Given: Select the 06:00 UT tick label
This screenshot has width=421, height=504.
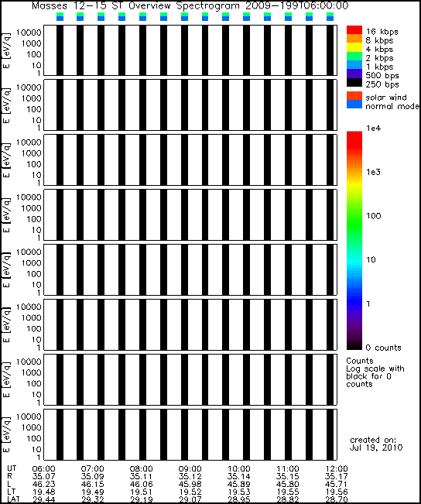Looking at the screenshot, I should click(43, 469).
